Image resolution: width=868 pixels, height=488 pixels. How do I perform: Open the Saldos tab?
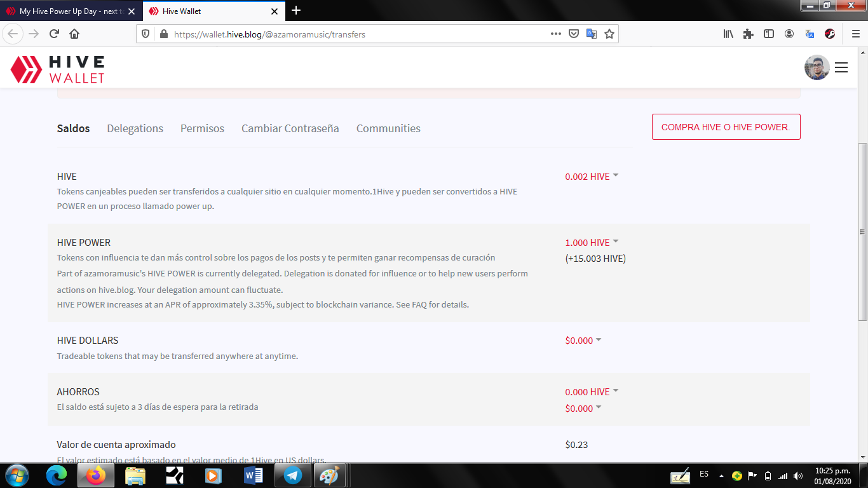tap(74, 128)
